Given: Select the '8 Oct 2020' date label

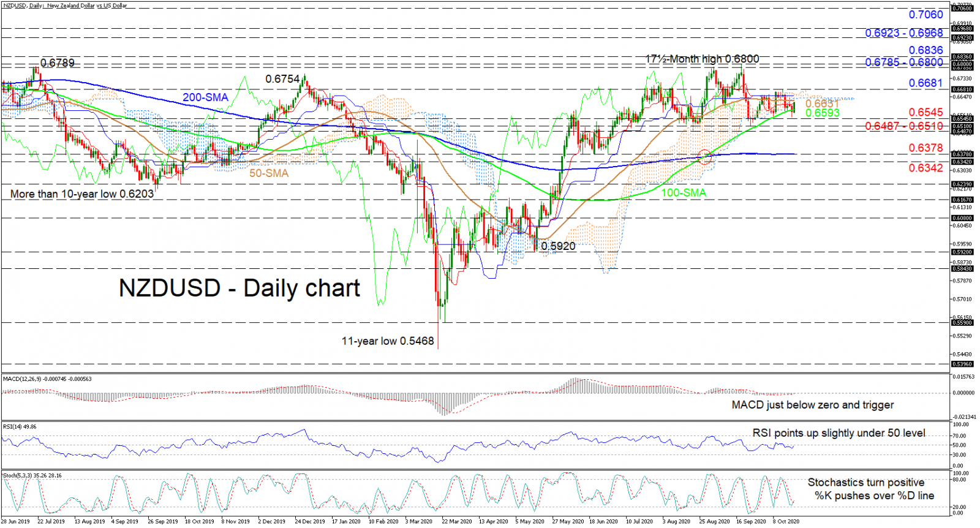Looking at the screenshot, I should click(786, 522).
